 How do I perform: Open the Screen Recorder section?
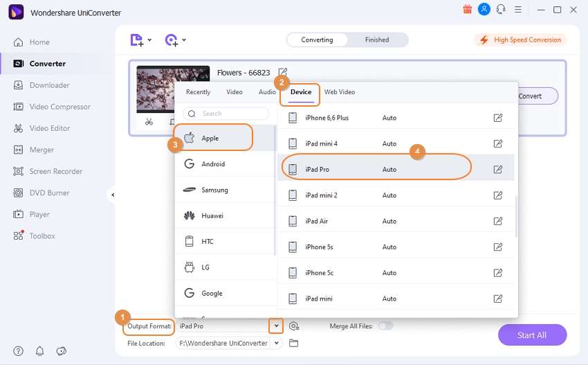coord(48,171)
